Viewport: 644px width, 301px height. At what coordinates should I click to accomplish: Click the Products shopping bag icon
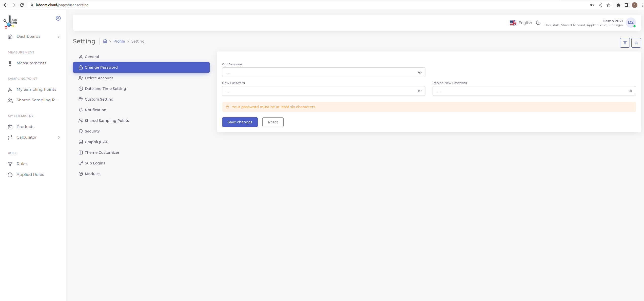(10, 127)
